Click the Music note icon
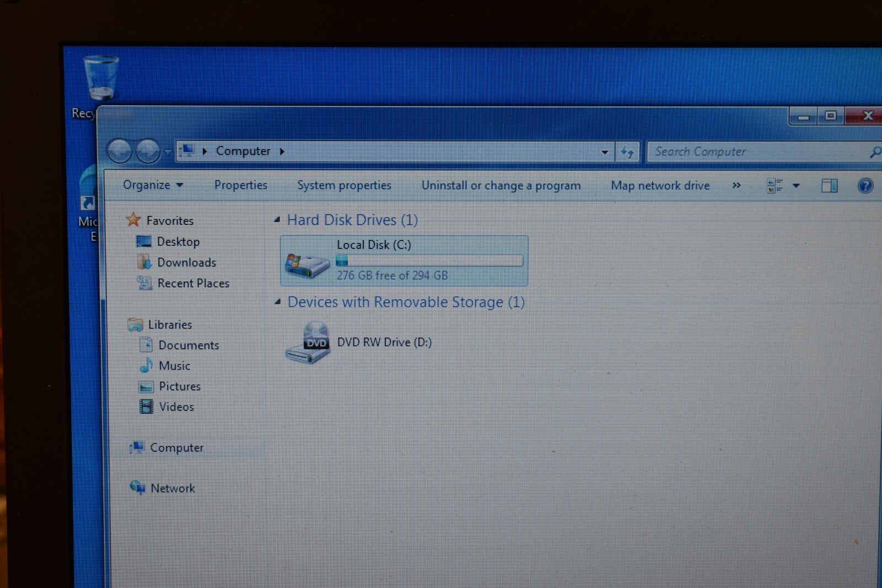 [x=146, y=365]
